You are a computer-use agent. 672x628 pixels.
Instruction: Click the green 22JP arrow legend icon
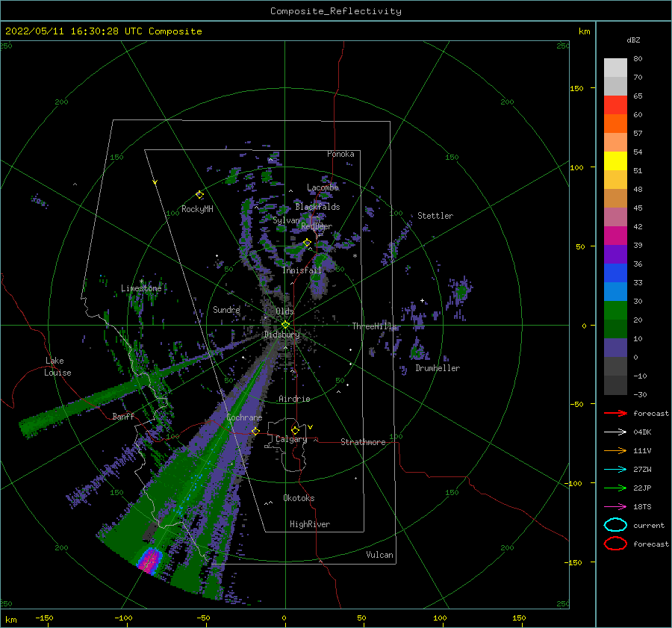tap(615, 488)
